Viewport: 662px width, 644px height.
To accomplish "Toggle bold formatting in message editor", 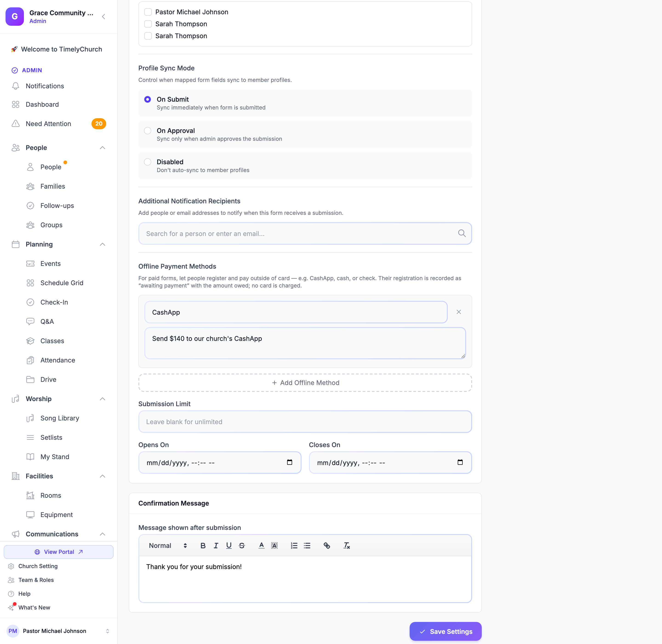I will coord(203,546).
